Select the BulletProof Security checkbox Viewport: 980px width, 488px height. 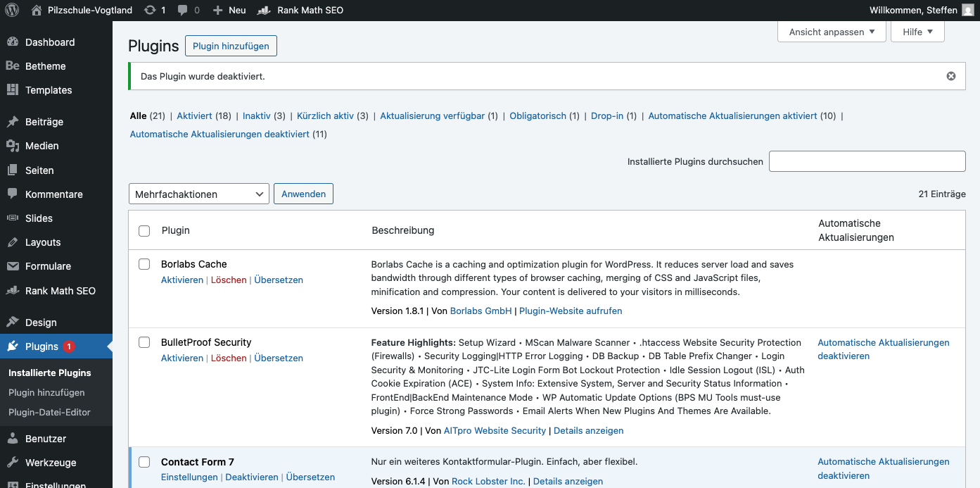(x=144, y=342)
